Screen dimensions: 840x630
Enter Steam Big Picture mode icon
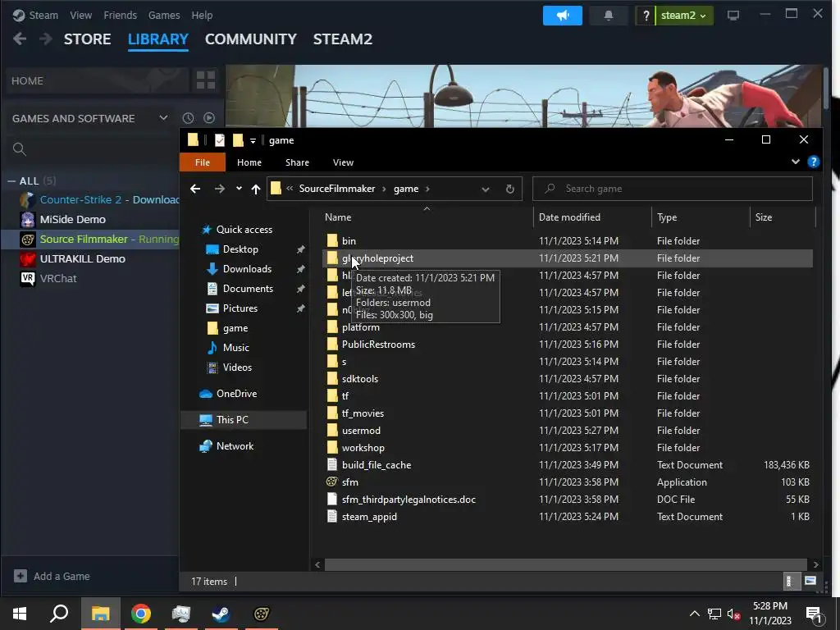coord(733,16)
